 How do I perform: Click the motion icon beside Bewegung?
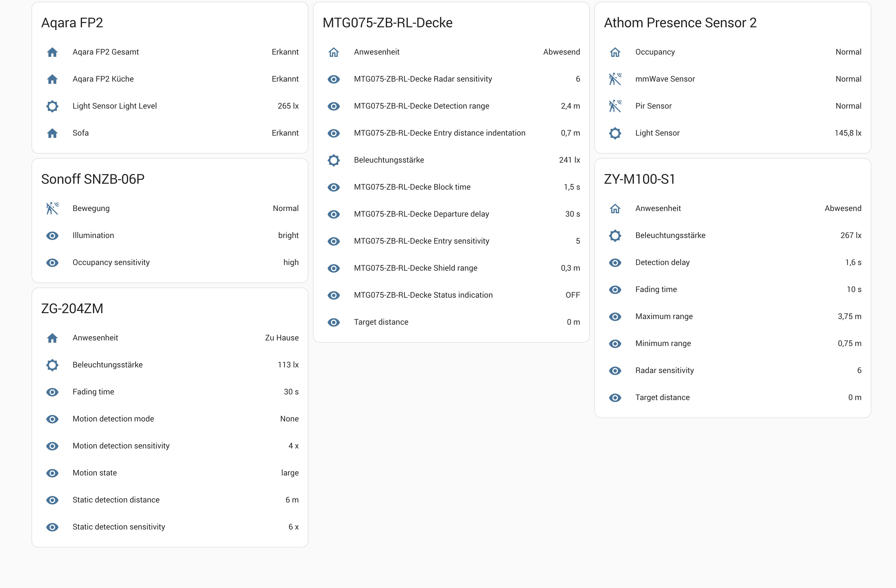(52, 208)
